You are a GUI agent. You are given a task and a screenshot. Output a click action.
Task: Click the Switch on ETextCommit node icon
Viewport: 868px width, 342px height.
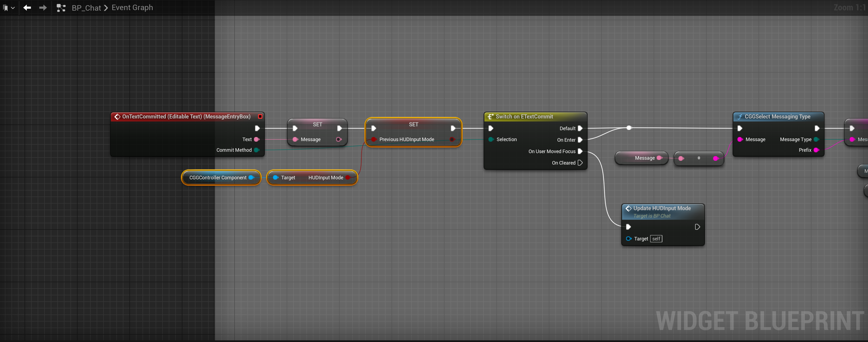point(490,117)
